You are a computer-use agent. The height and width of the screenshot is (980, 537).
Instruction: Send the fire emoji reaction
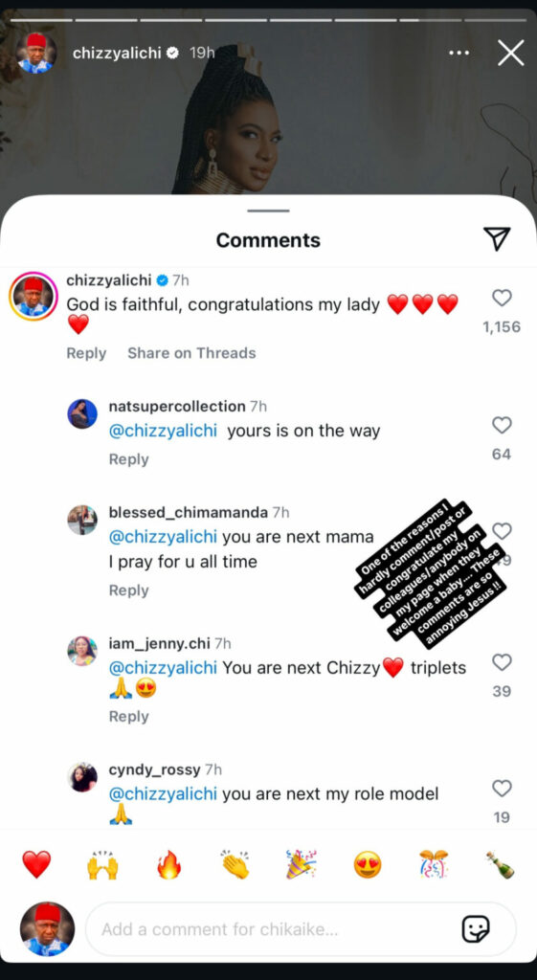point(168,864)
